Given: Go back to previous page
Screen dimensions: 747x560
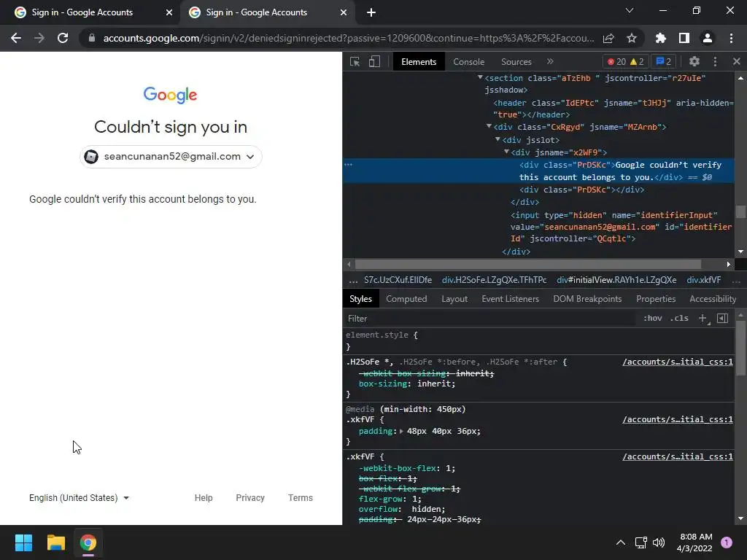Looking at the screenshot, I should (x=16, y=38).
